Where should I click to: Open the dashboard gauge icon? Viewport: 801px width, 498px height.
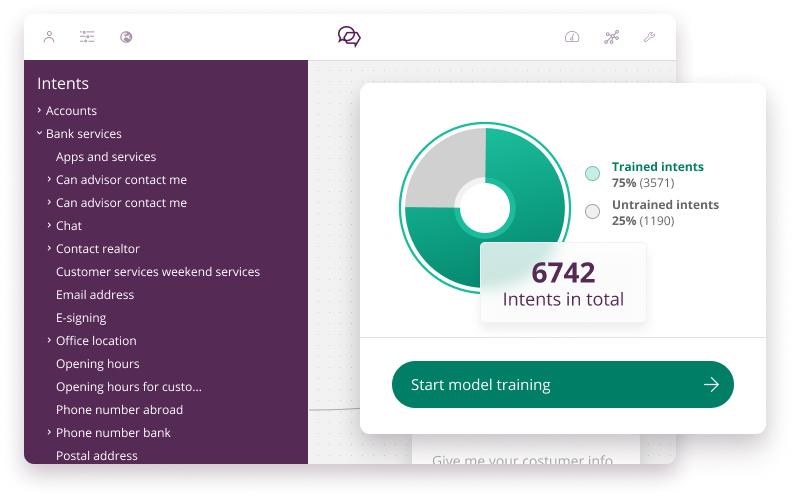click(572, 38)
